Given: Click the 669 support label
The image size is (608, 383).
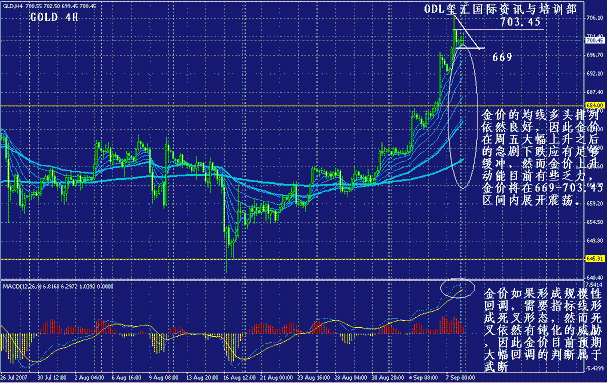Looking at the screenshot, I should (502, 57).
